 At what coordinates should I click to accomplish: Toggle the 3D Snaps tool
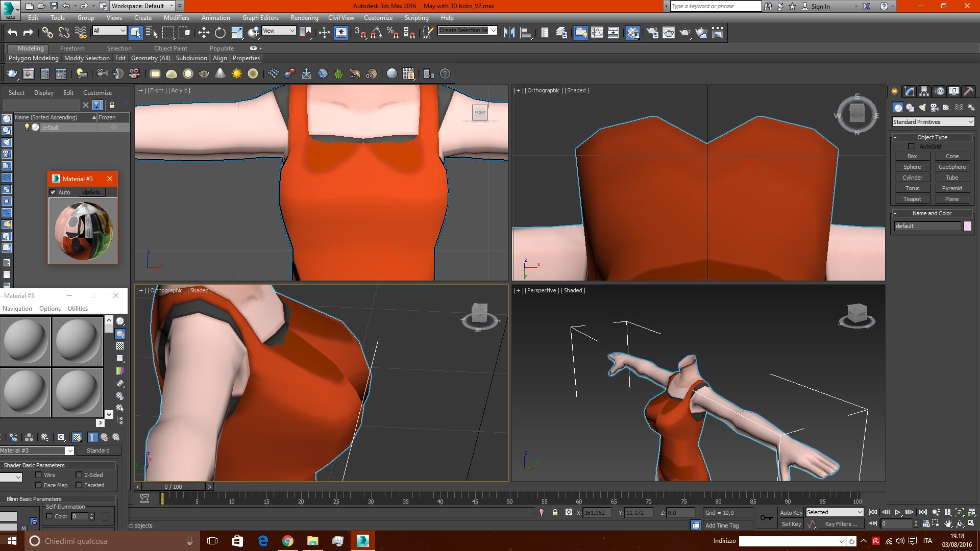(x=360, y=33)
